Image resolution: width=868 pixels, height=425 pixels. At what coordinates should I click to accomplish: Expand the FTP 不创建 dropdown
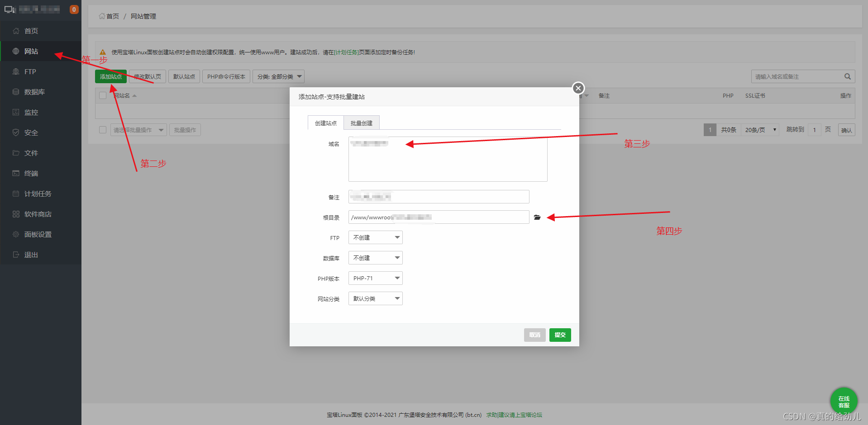coord(376,237)
